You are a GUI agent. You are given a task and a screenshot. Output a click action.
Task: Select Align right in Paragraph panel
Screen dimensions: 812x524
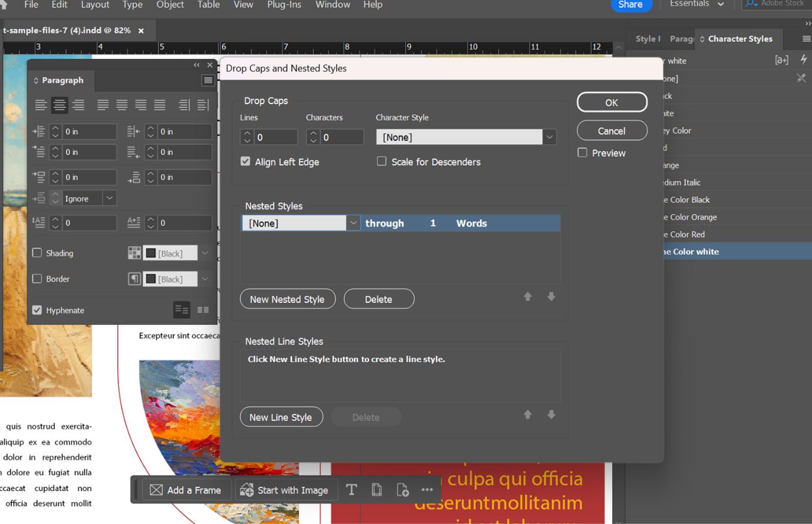point(78,105)
